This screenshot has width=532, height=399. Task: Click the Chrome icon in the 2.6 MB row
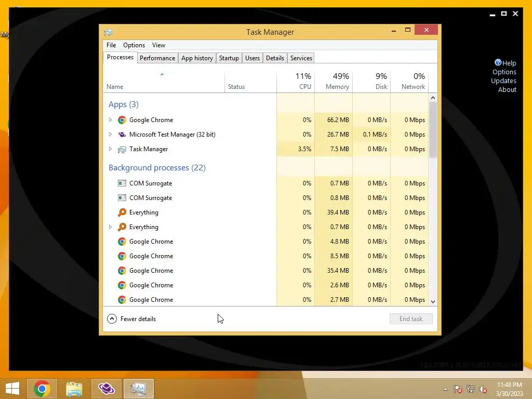pos(122,285)
